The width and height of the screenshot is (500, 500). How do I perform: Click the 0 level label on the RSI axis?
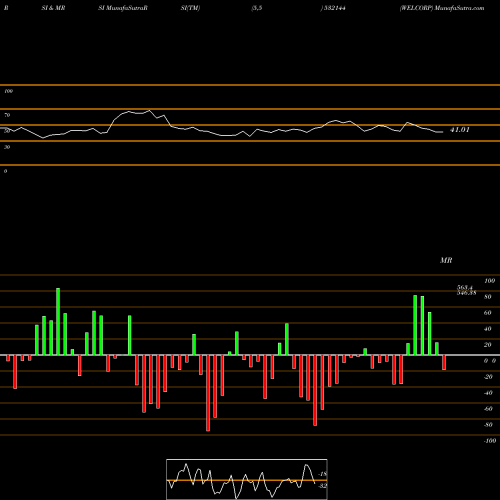tap(5, 171)
